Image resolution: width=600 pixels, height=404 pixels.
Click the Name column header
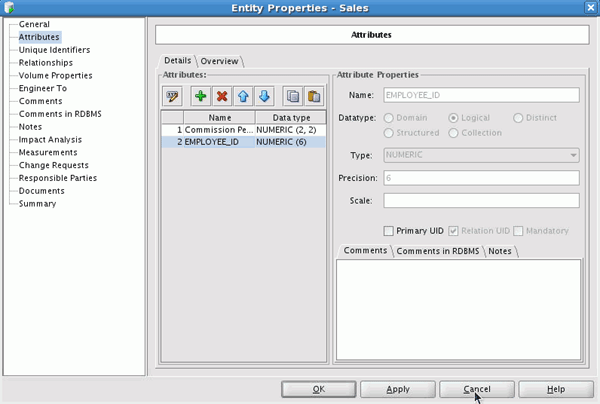point(219,117)
